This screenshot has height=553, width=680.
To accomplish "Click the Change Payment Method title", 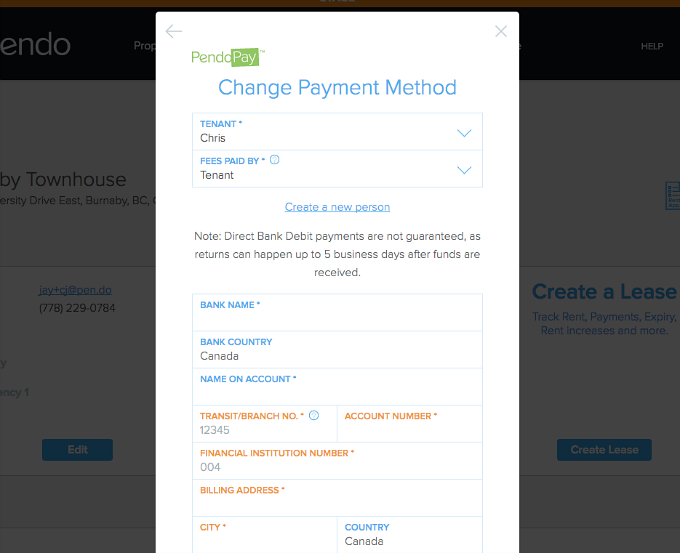I will pyautogui.click(x=337, y=88).
